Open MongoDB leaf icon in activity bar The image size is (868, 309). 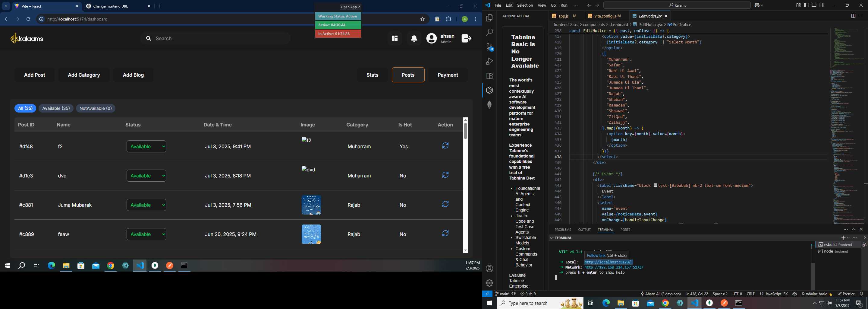point(489,105)
